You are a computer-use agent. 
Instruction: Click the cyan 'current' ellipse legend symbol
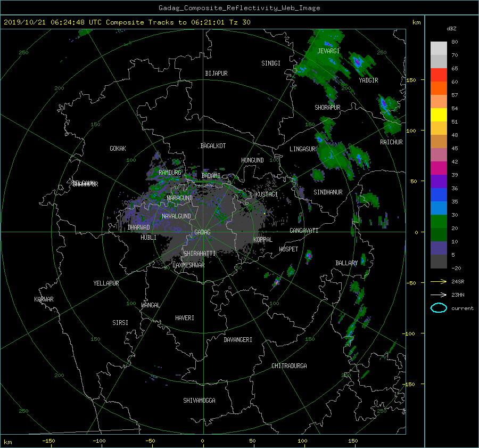(439, 308)
